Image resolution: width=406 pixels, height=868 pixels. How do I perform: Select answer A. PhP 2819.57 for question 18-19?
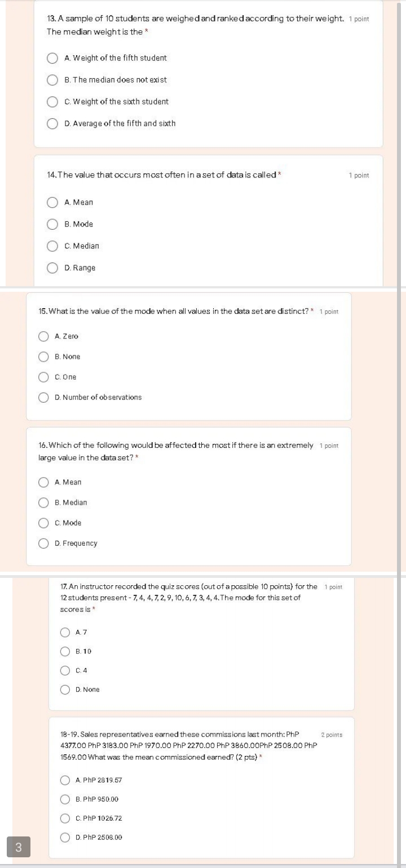65,780
